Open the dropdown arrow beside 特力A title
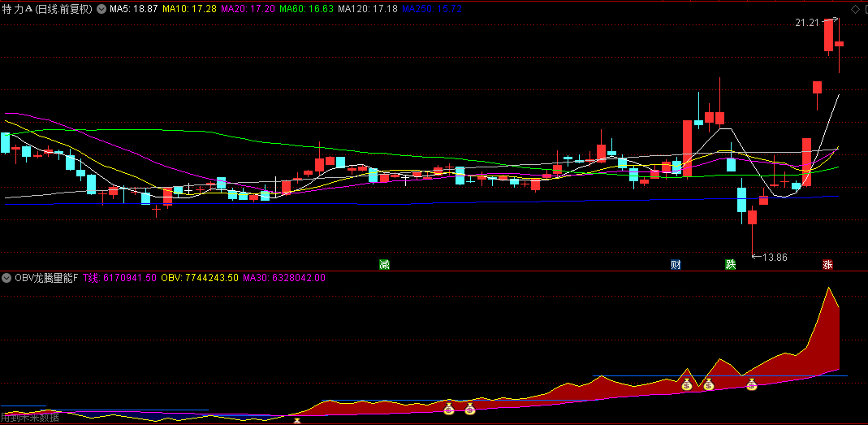868x425 pixels. [x=101, y=9]
